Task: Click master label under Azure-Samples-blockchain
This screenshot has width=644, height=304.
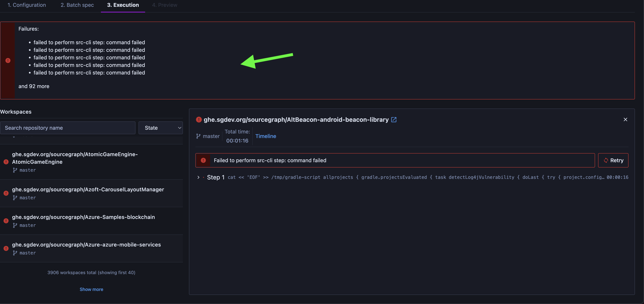Action: [28, 225]
